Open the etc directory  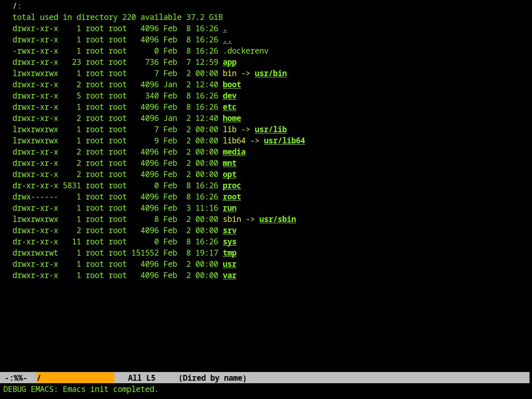click(x=229, y=107)
